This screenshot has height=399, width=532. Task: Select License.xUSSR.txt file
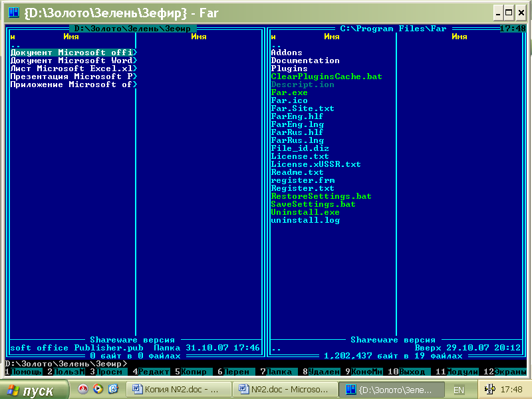point(316,164)
